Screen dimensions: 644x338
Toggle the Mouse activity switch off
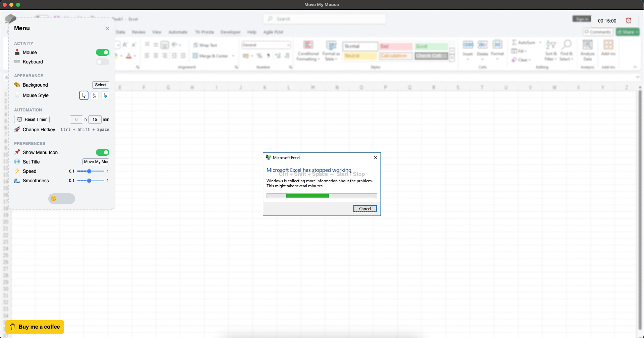tap(103, 52)
